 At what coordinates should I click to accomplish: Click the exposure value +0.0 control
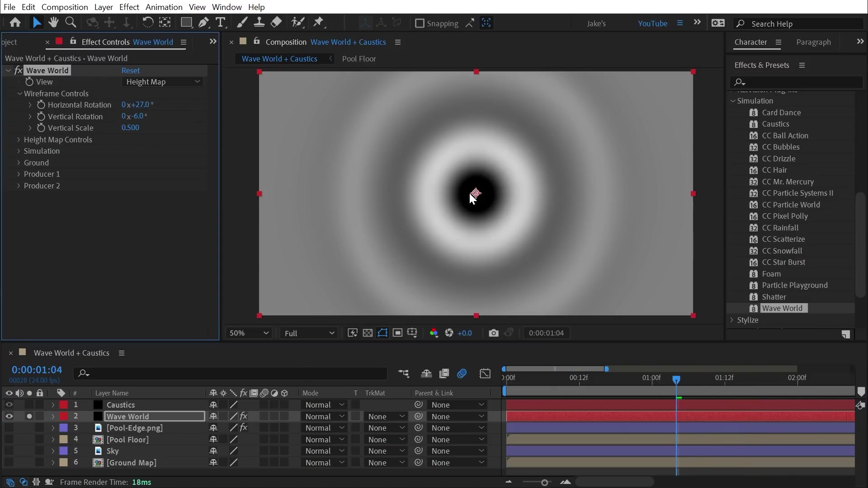(465, 333)
